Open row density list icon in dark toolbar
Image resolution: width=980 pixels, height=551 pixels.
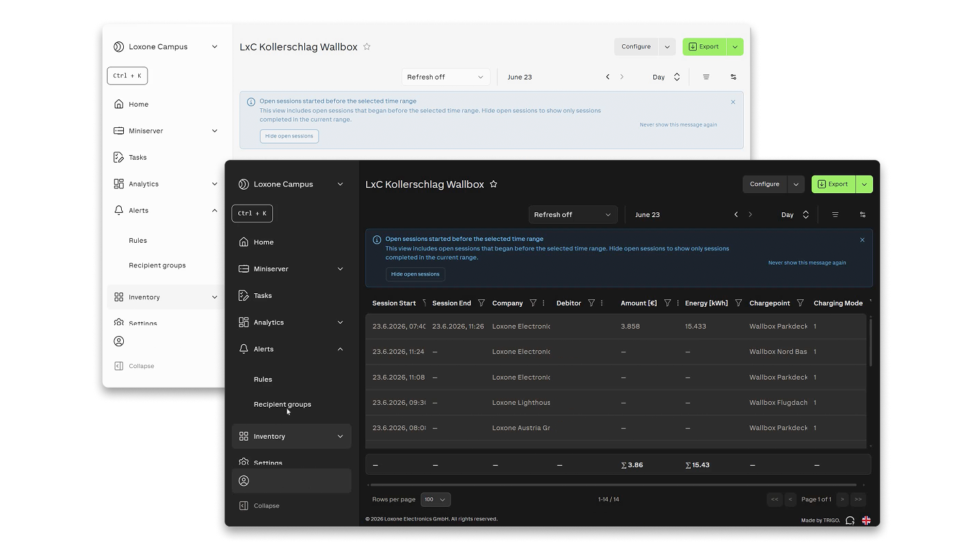pos(835,215)
